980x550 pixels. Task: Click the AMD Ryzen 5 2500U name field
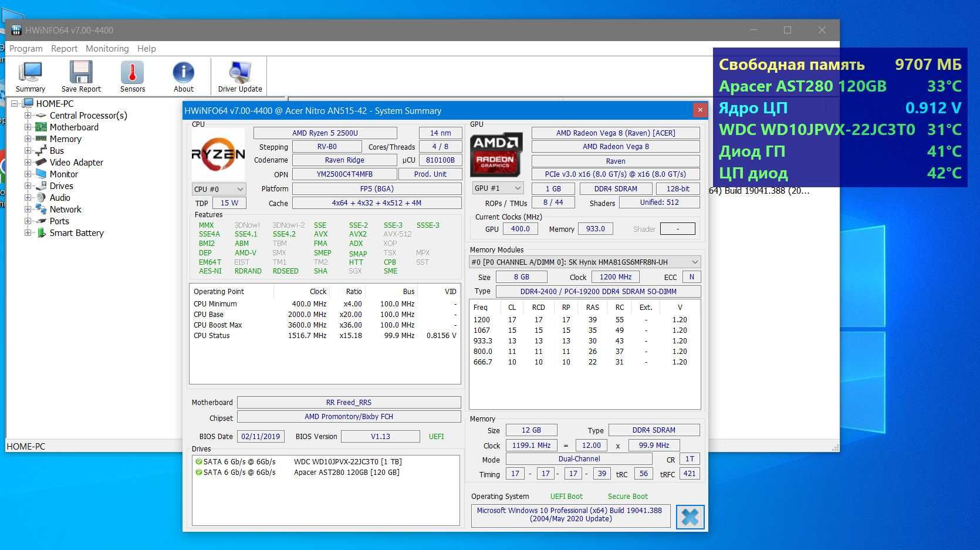[x=325, y=133]
